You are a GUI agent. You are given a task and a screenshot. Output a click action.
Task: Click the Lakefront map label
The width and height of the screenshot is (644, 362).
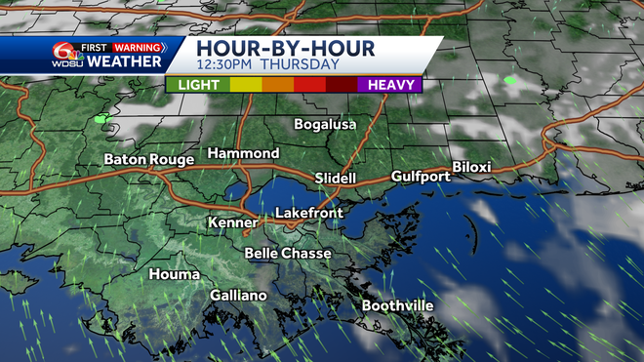309,213
